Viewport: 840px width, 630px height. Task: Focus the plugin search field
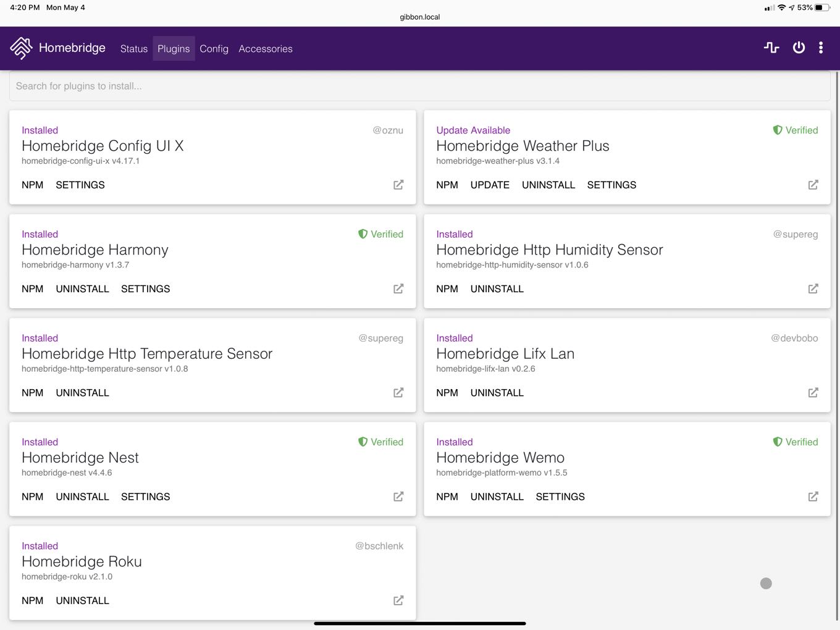(x=420, y=86)
